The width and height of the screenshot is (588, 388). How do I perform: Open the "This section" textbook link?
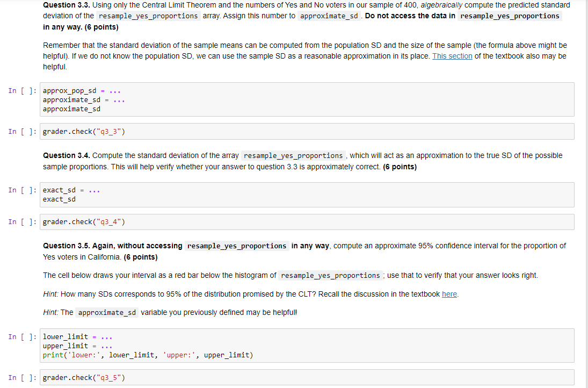pos(452,56)
